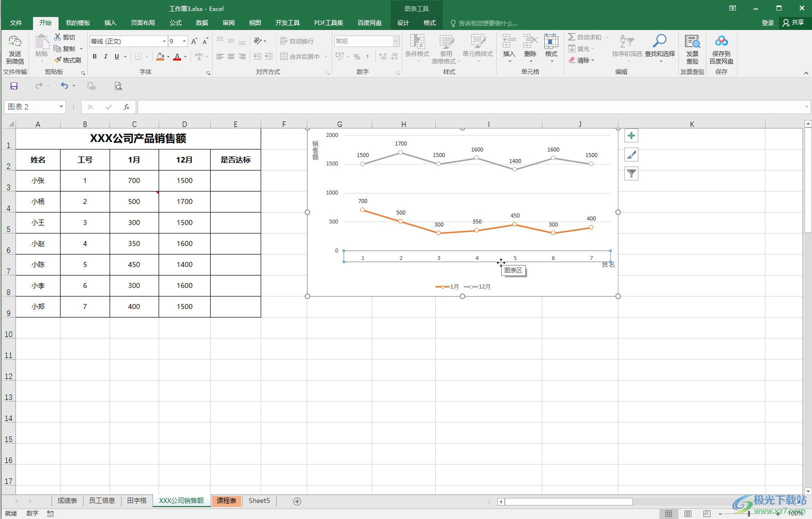Open Chart Elements plus button

tap(631, 135)
